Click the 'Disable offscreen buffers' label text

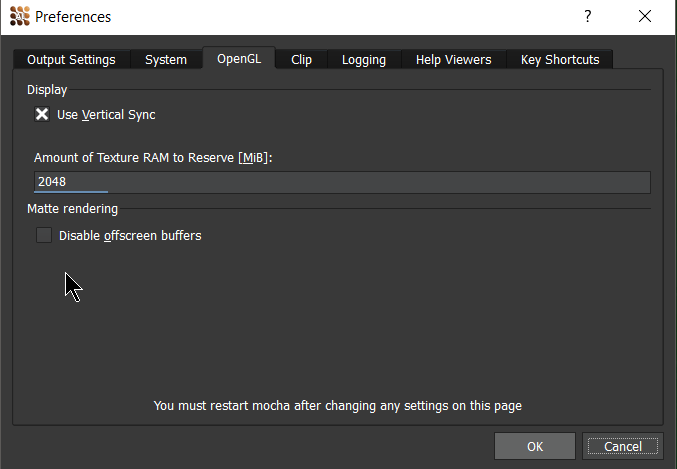point(130,236)
